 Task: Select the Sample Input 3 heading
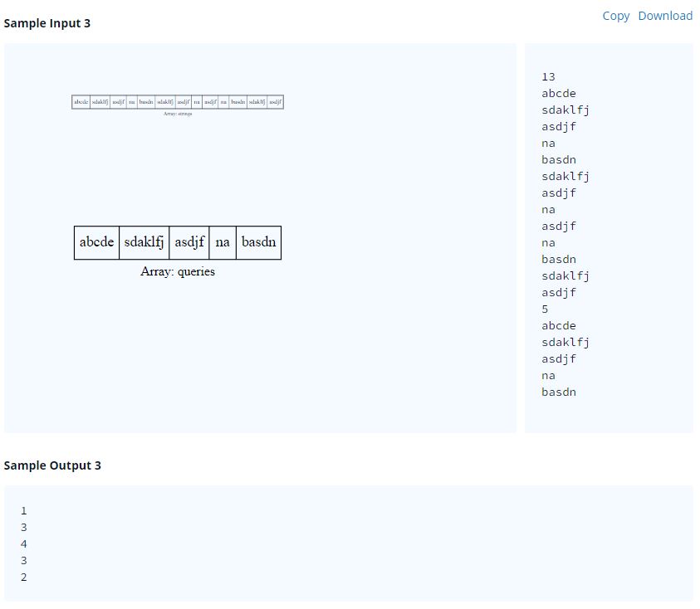point(47,23)
